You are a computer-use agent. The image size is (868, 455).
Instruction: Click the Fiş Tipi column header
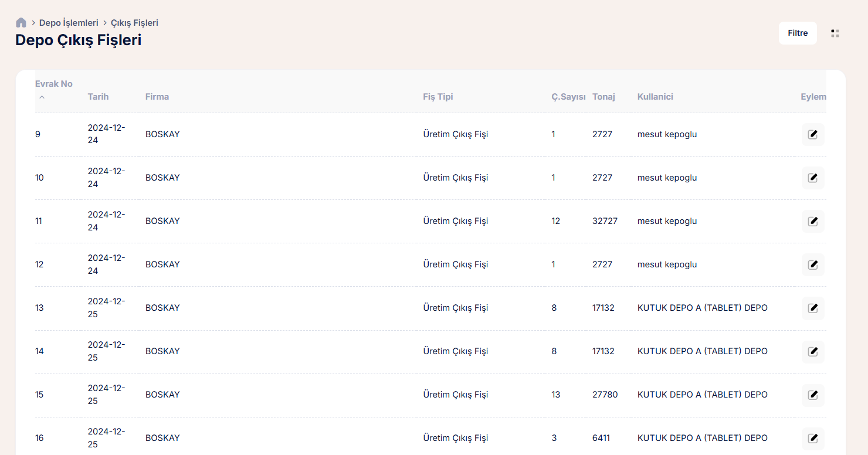[x=438, y=97]
